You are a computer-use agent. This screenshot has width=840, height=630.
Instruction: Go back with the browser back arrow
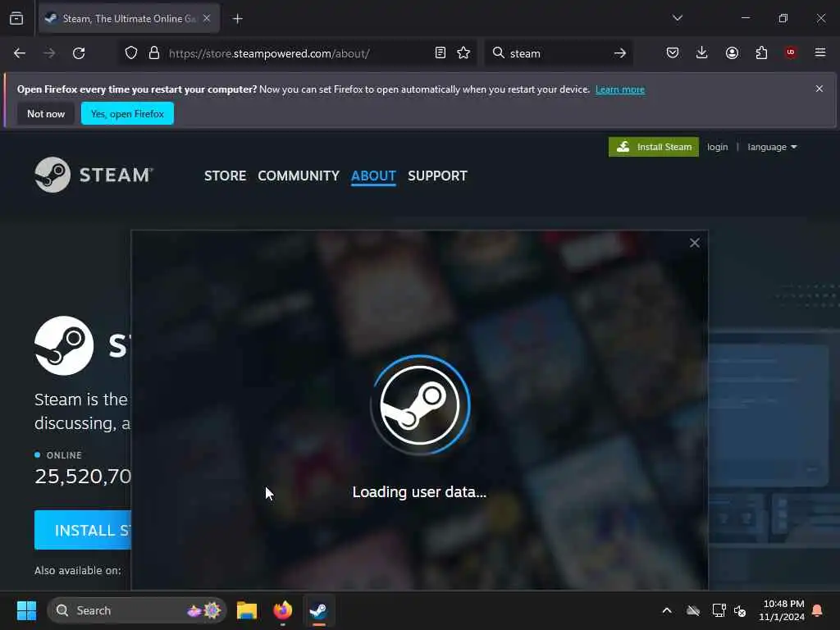click(20, 53)
